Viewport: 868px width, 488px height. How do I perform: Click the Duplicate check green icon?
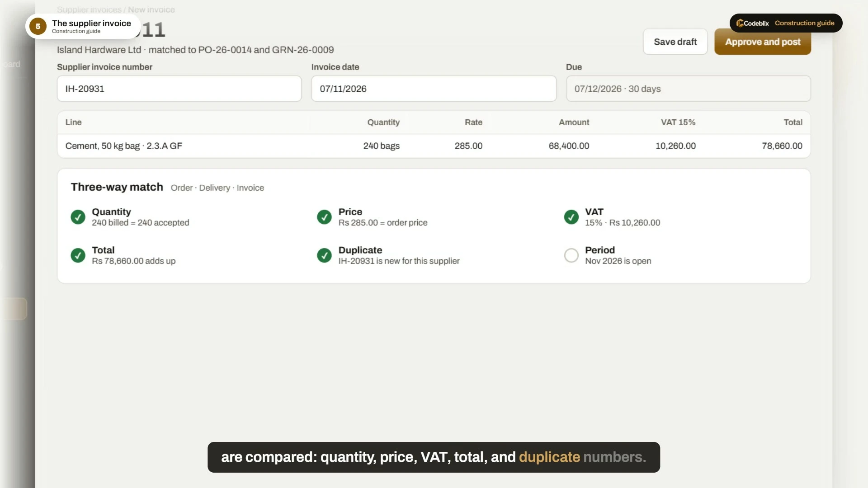[x=324, y=256]
